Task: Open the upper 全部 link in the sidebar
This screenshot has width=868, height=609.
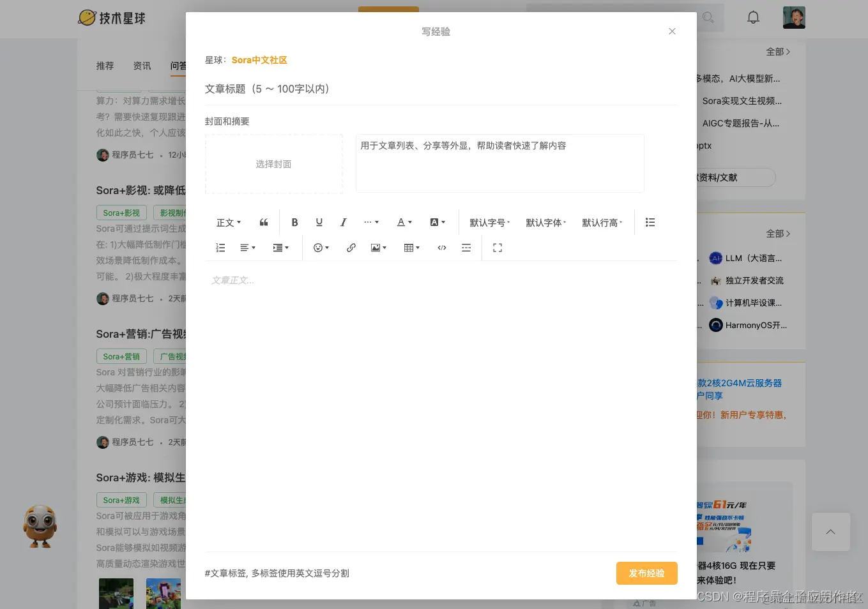Action: pyautogui.click(x=778, y=52)
